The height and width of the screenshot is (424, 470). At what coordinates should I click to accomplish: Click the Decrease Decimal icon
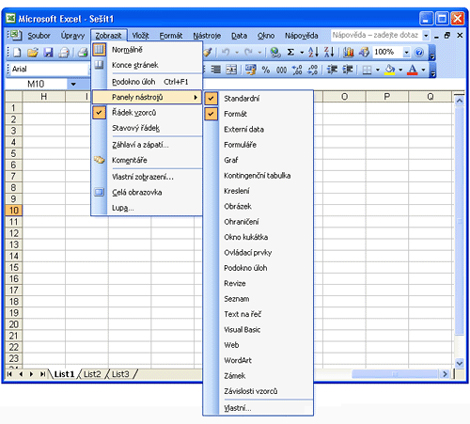(313, 69)
